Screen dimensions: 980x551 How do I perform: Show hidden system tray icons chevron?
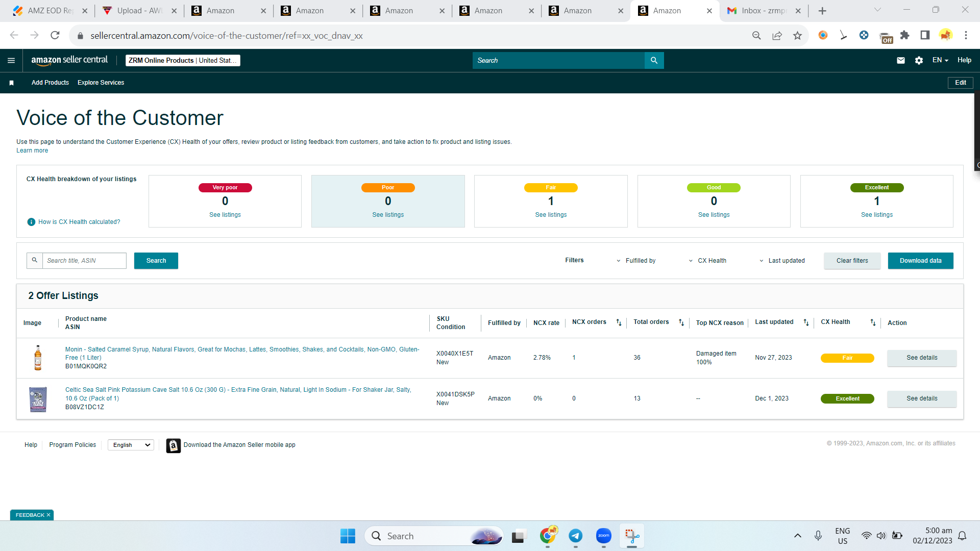(797, 536)
